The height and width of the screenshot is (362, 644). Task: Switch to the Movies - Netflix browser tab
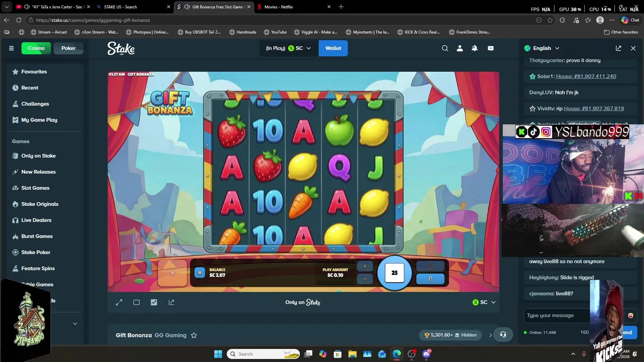pyautogui.click(x=294, y=7)
